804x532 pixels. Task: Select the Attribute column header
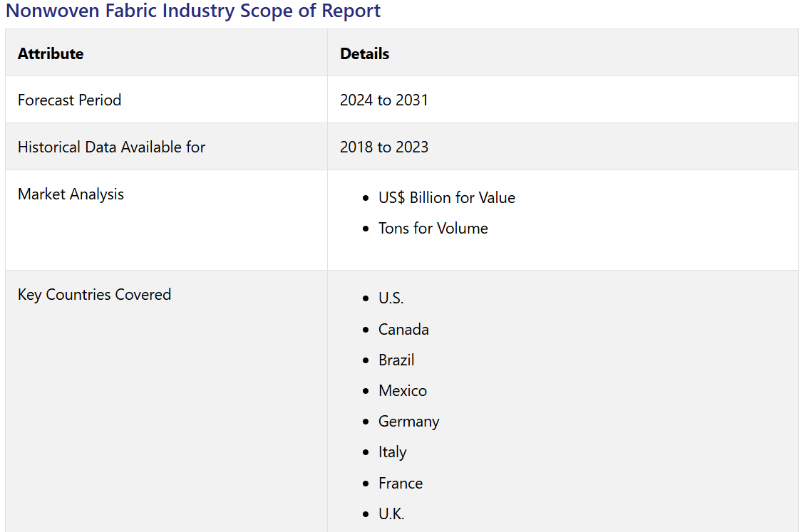pyautogui.click(x=51, y=53)
